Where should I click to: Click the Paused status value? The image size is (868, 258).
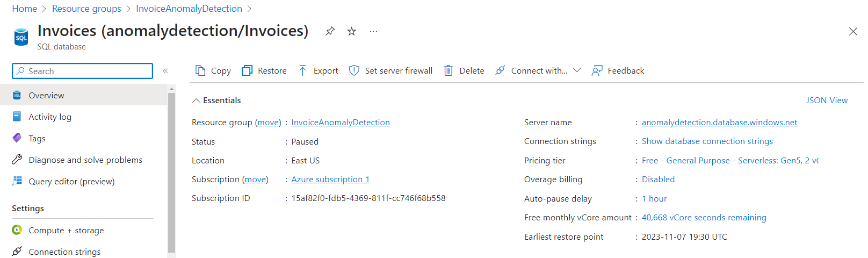[305, 142]
